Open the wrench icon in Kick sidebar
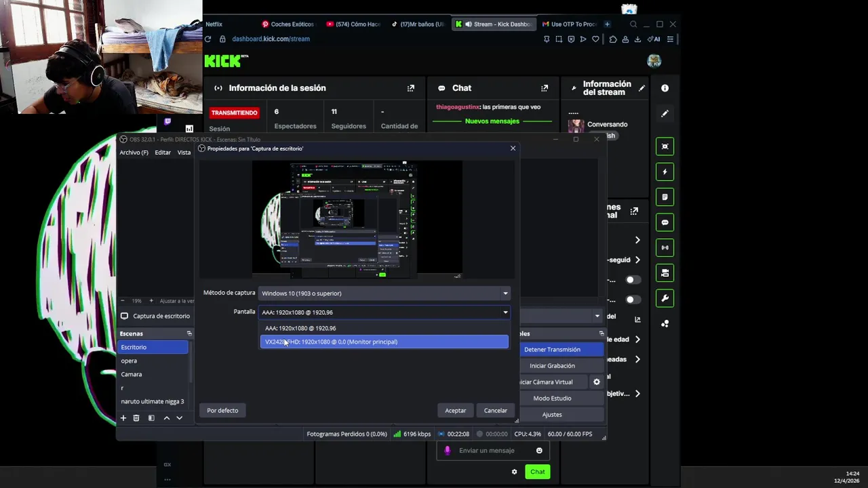The height and width of the screenshot is (488, 868). [x=665, y=298]
